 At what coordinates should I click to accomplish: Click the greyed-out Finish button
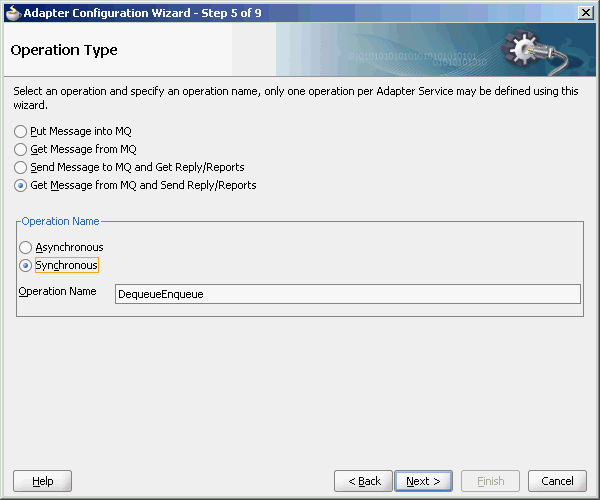tap(489, 481)
